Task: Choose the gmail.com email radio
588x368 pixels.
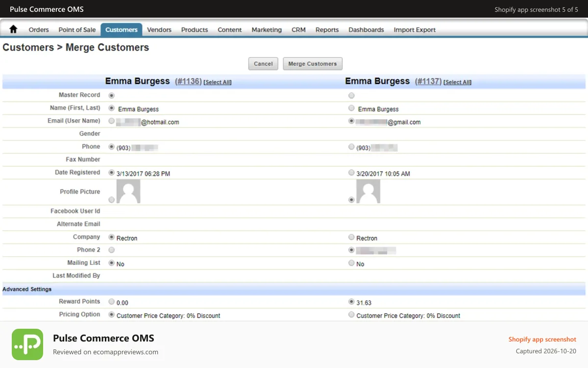Action: pos(351,121)
